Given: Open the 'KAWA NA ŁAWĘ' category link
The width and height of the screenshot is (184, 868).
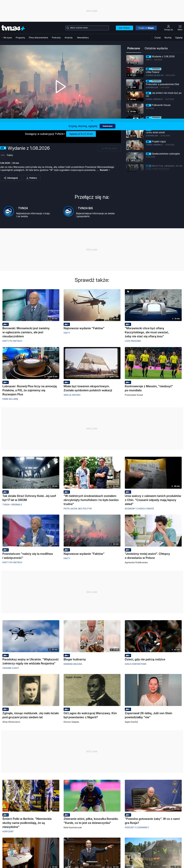Looking at the screenshot, I should pos(10,399).
